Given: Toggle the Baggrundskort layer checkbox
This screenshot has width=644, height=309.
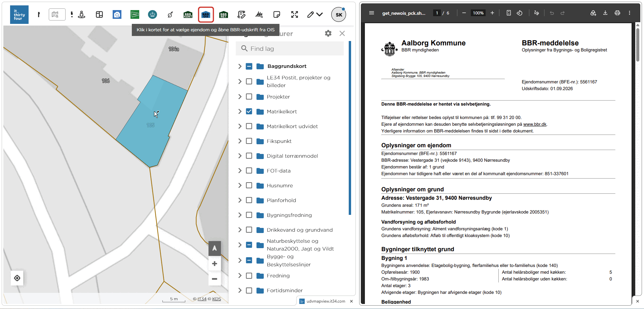Looking at the screenshot, I should [x=249, y=66].
